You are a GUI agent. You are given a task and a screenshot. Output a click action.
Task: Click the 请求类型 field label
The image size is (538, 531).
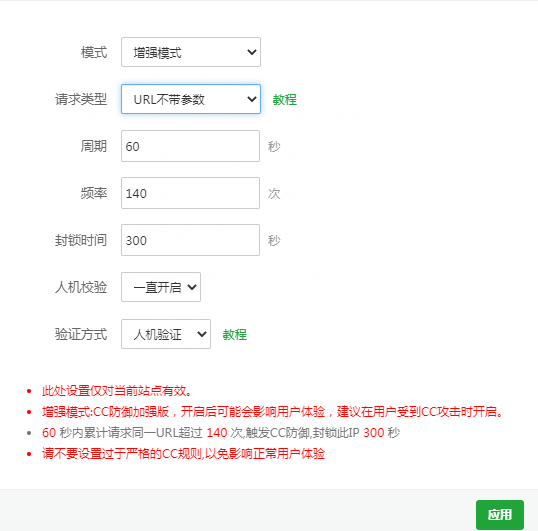click(x=81, y=99)
